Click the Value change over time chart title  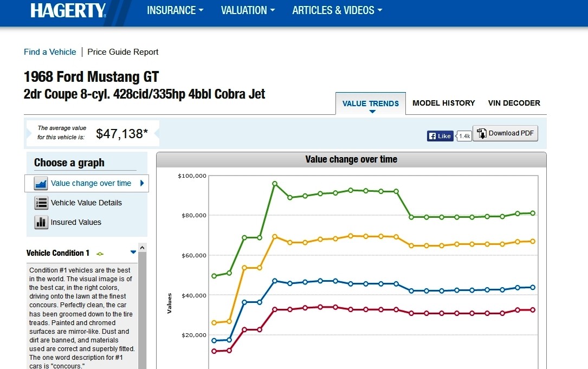(x=351, y=159)
